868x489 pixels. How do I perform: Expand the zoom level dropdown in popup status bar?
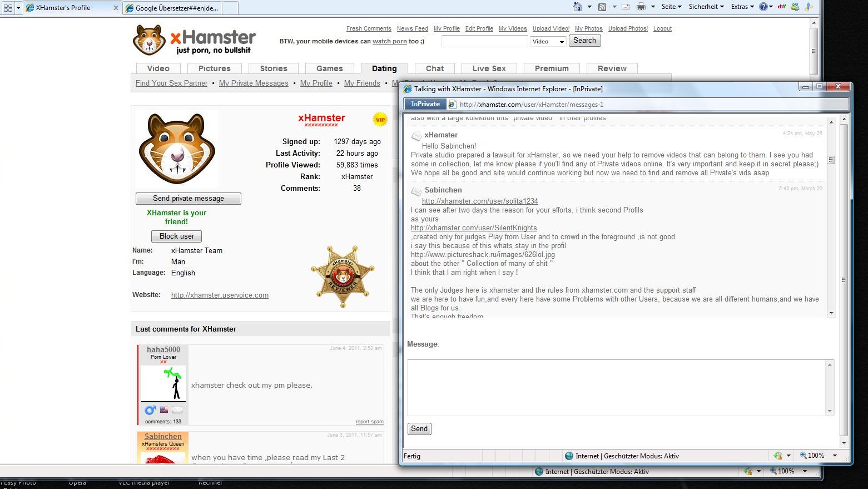click(x=835, y=456)
